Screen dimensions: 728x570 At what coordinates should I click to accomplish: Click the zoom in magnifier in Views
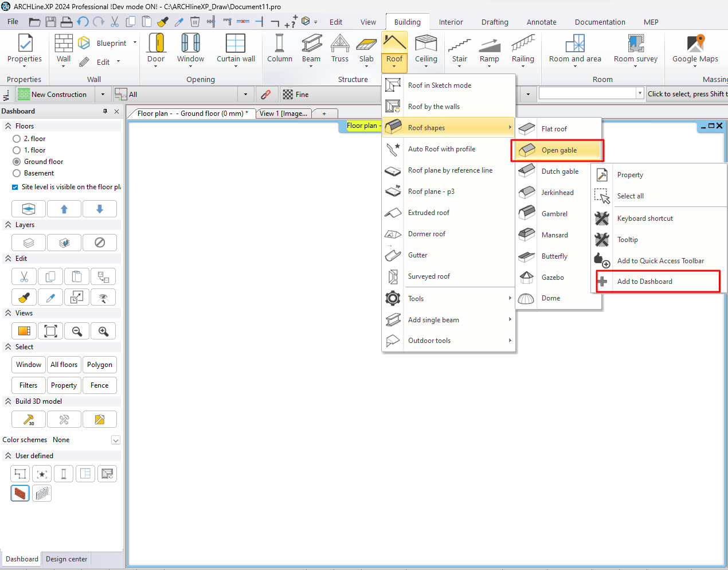[x=103, y=331]
